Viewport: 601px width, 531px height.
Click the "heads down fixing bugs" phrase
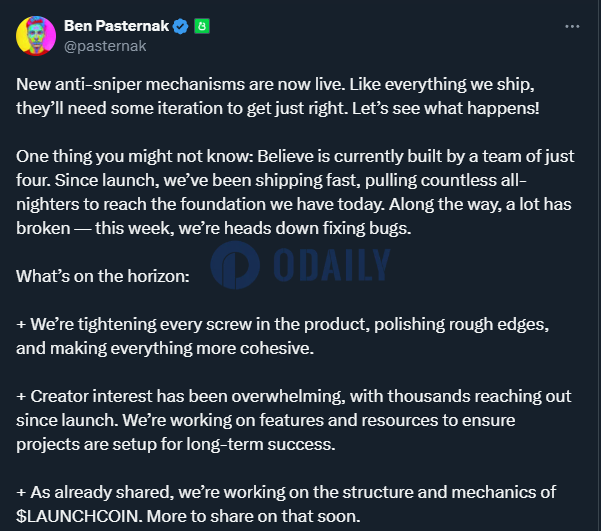[318, 229]
